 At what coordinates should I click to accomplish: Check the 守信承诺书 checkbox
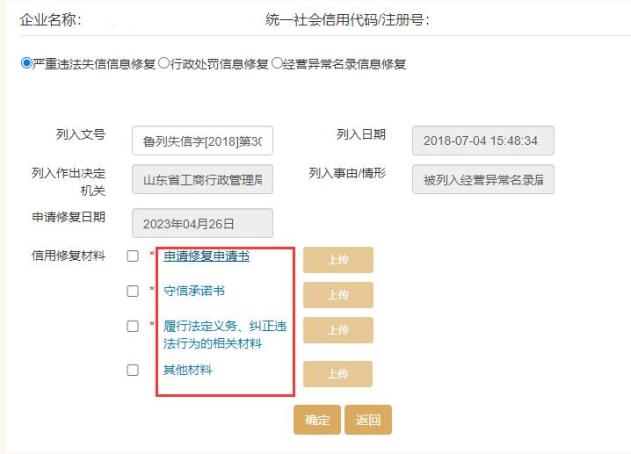point(133,291)
